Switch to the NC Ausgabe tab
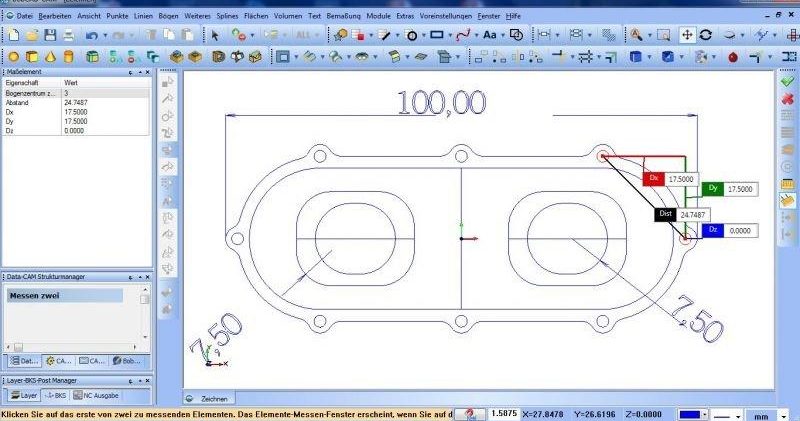 (x=96, y=395)
